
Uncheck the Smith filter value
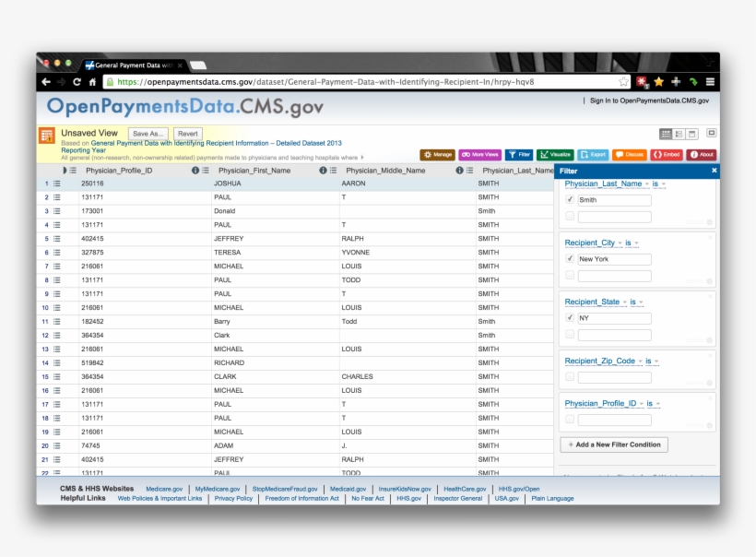pyautogui.click(x=569, y=199)
